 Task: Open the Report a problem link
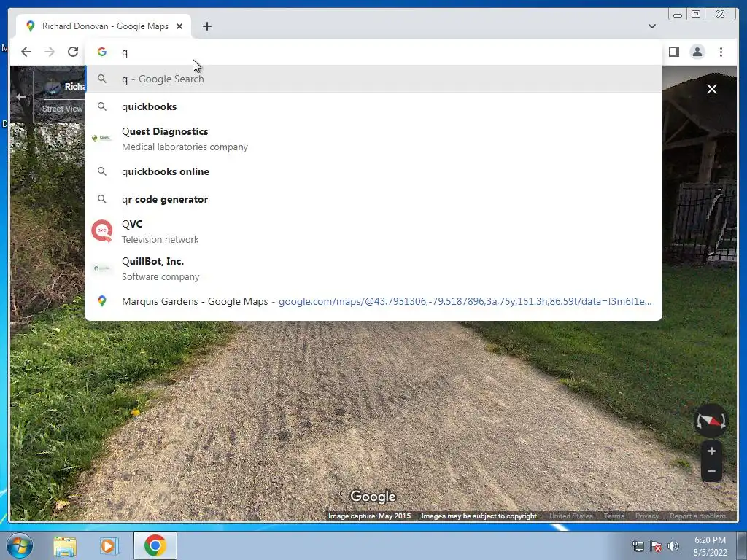(x=697, y=516)
